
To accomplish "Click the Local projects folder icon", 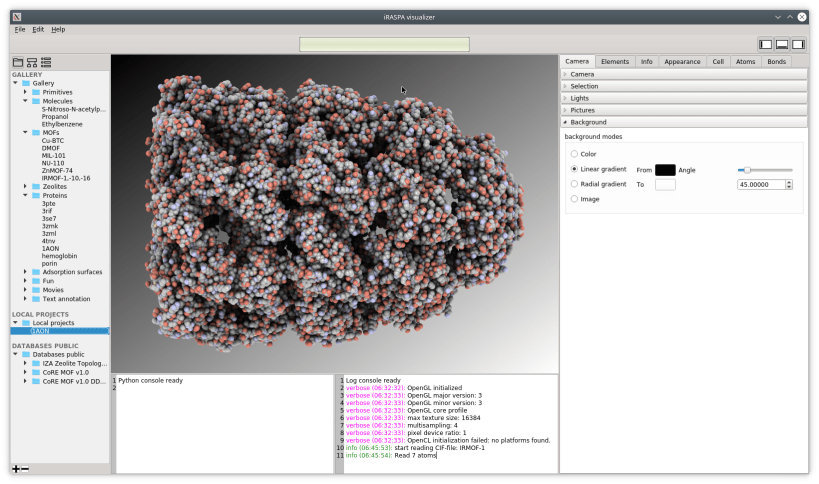I will 26,323.
